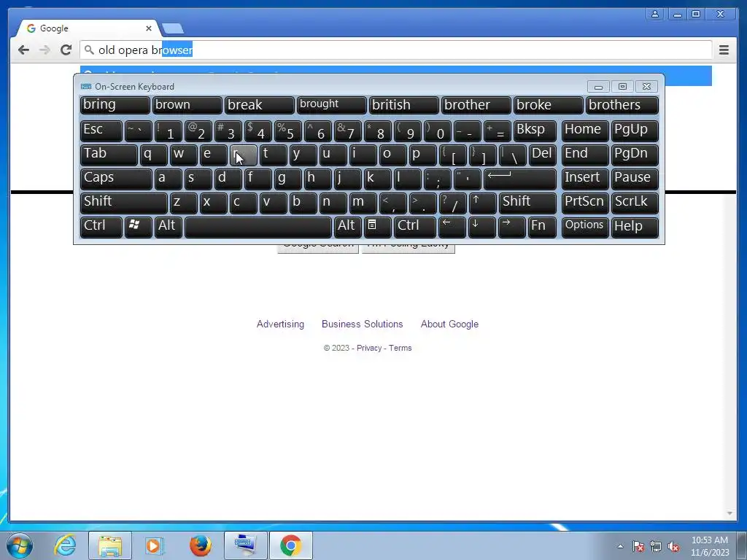The image size is (747, 560).
Task: Click the muted volume tray icon
Action: (673, 547)
